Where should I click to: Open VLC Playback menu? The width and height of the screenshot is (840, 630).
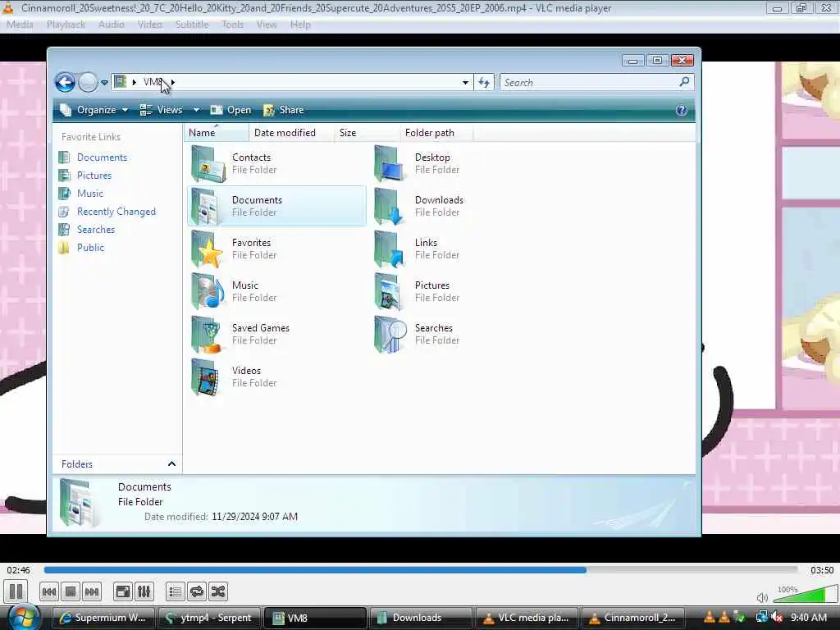tap(66, 25)
